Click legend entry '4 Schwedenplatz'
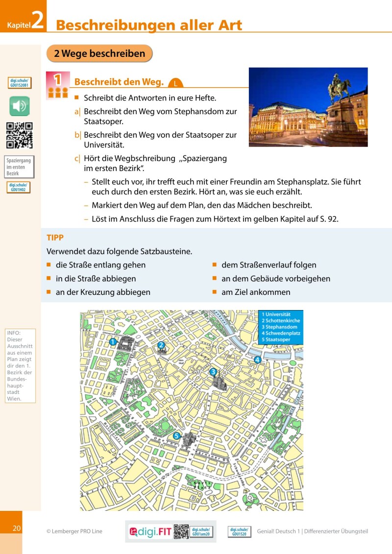The width and height of the screenshot is (392, 554). pos(281,333)
